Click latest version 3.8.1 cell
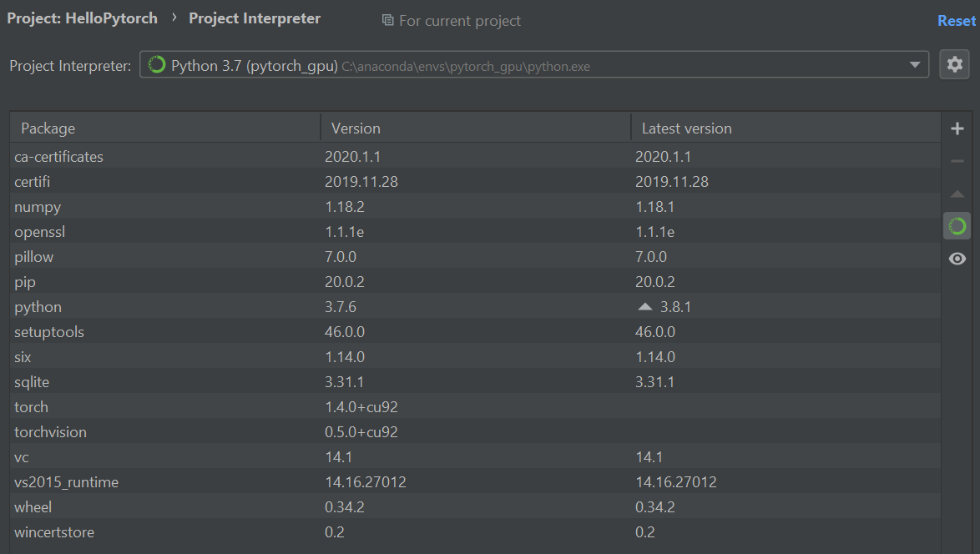Screen dimensions: 980x554 [675, 307]
